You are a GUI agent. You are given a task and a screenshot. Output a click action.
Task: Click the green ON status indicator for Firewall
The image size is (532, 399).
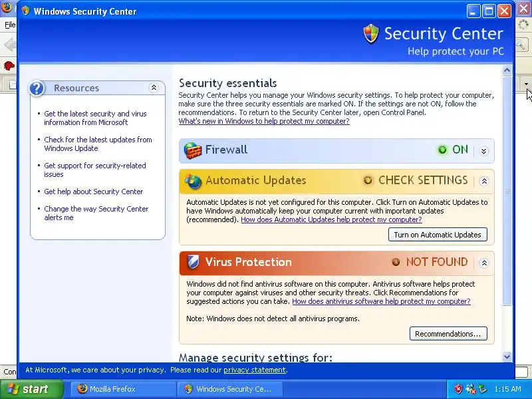coord(442,150)
